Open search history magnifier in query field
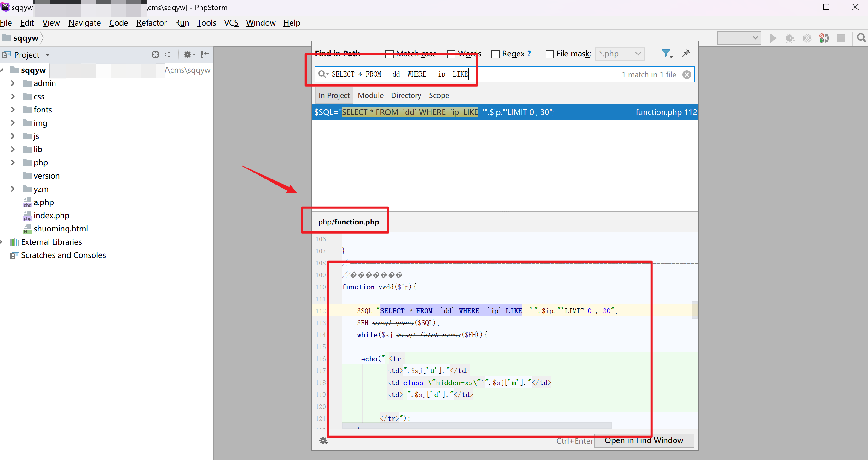Screen dimensions: 868x460 click(x=323, y=74)
